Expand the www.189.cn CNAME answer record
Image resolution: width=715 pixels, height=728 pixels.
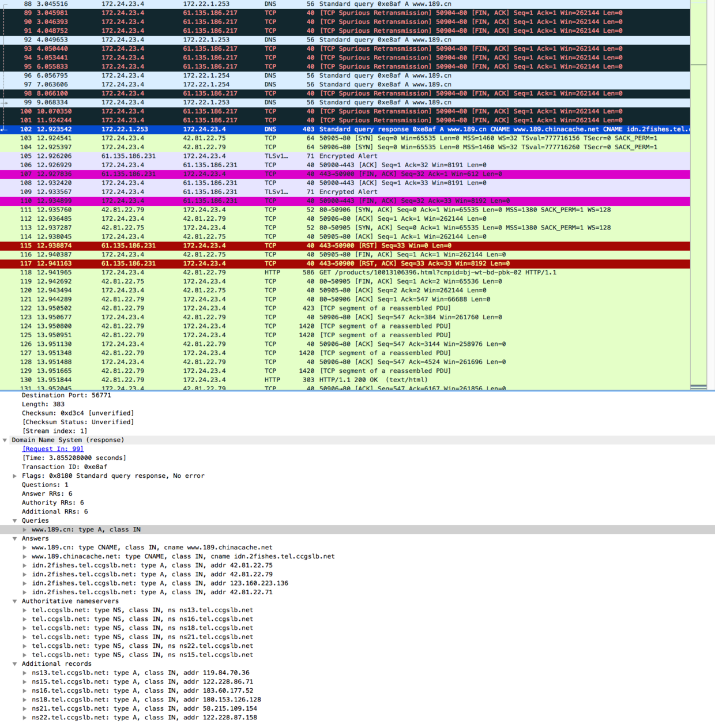[25, 547]
